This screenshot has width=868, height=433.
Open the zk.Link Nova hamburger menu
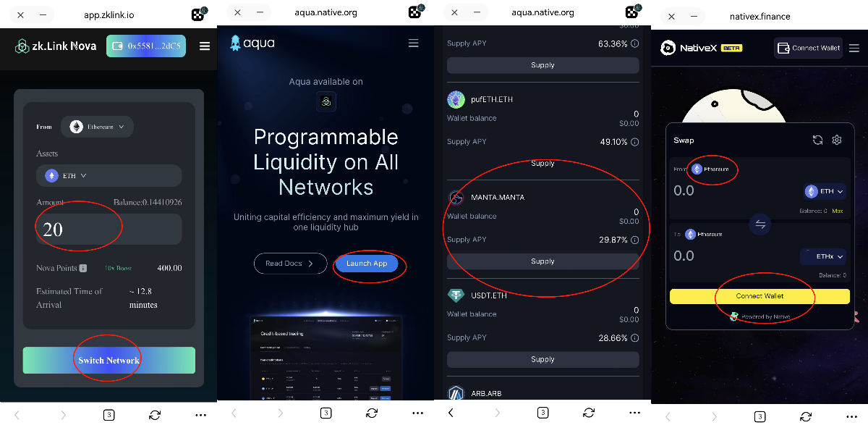[205, 46]
